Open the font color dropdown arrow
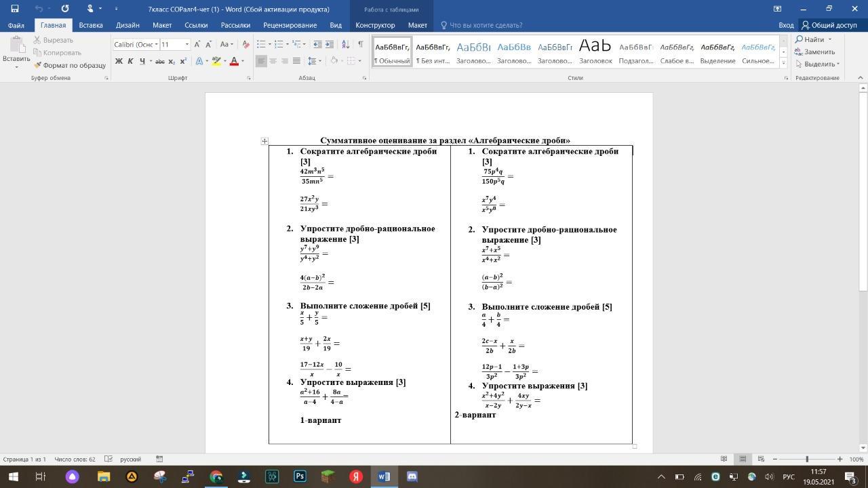The height and width of the screenshot is (488, 868). click(242, 61)
